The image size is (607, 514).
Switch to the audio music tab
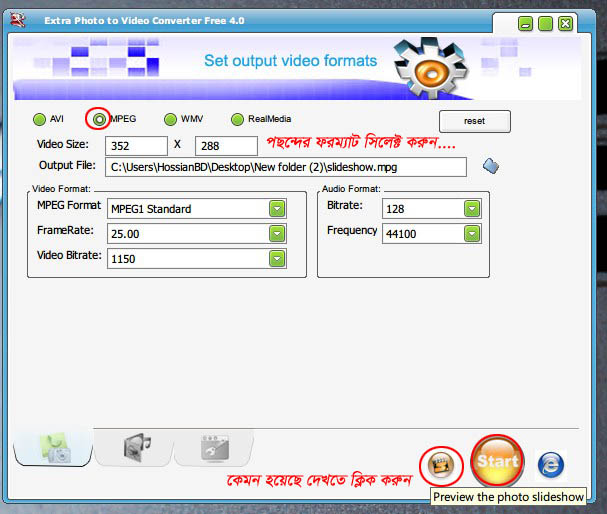pos(134,447)
